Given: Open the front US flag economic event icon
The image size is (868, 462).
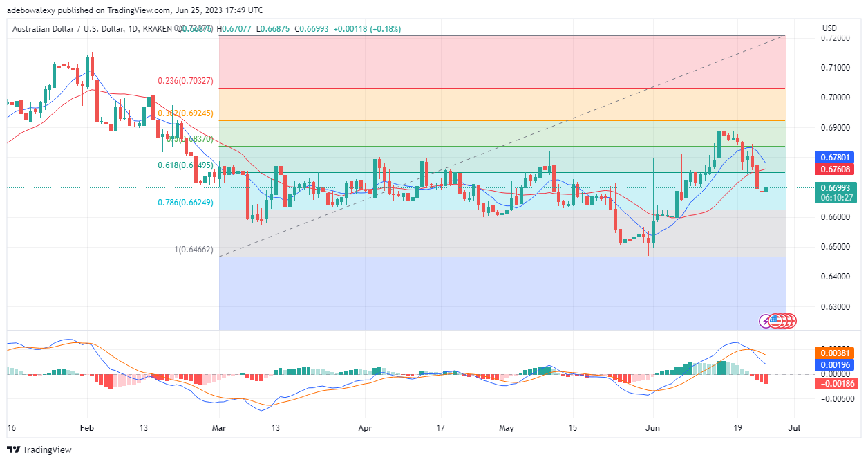Looking at the screenshot, I should tap(775, 321).
